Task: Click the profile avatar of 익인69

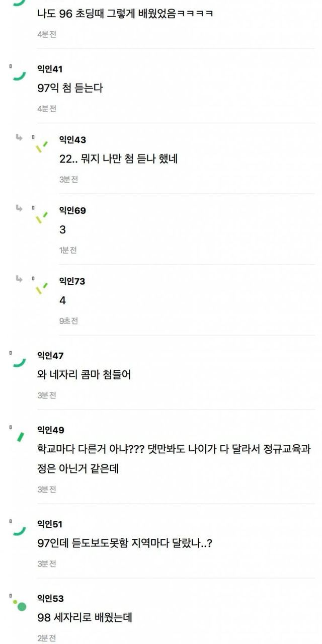Action: pyautogui.click(x=41, y=218)
